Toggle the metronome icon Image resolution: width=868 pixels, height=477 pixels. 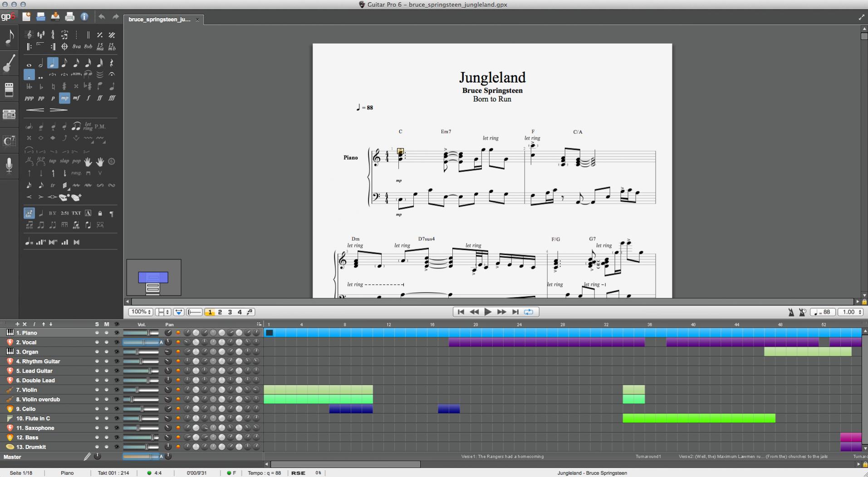pyautogui.click(x=791, y=312)
